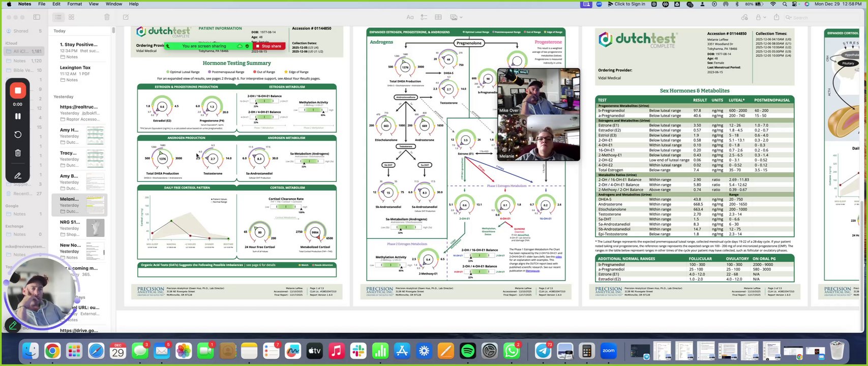This screenshot has width=868, height=366.
Task: Select the Notes folder under Google
Action: pos(24,214)
